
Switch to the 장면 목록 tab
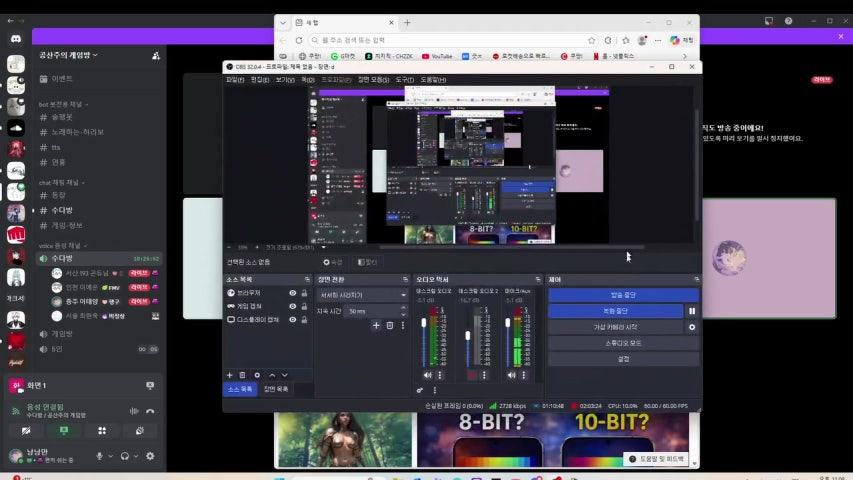pyautogui.click(x=275, y=389)
